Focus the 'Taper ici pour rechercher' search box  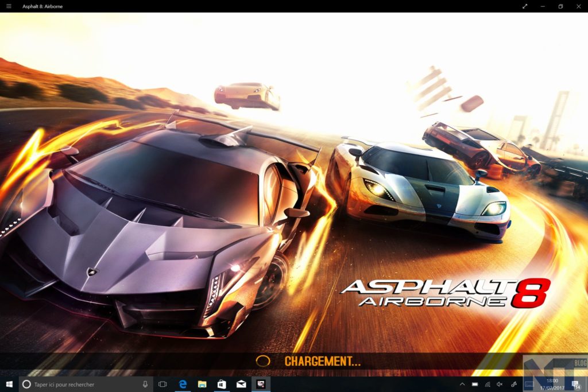86,384
